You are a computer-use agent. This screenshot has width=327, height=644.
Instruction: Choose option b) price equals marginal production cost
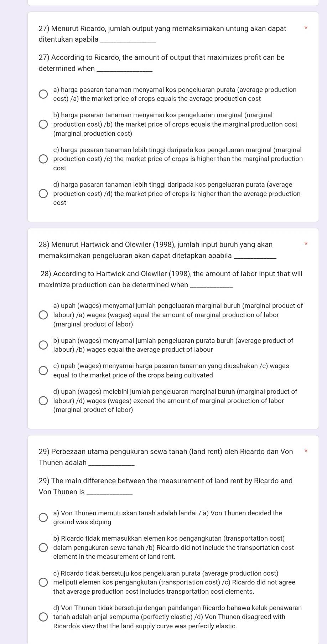coord(43,124)
